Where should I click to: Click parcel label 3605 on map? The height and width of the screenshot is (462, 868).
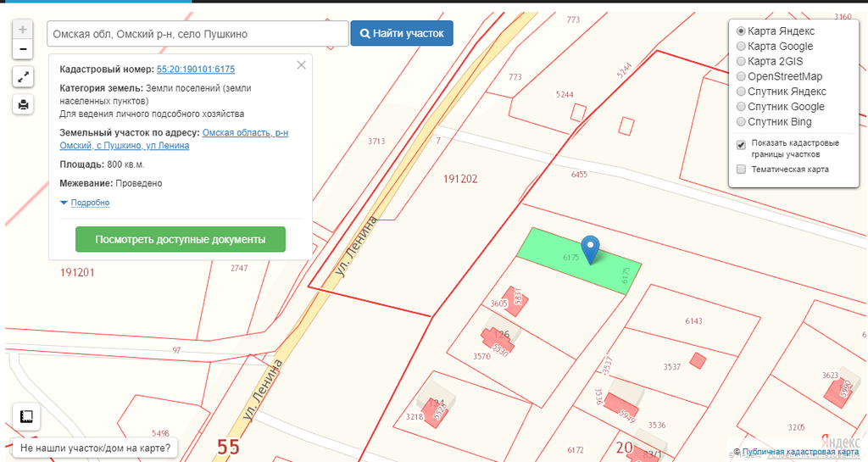[x=498, y=303]
